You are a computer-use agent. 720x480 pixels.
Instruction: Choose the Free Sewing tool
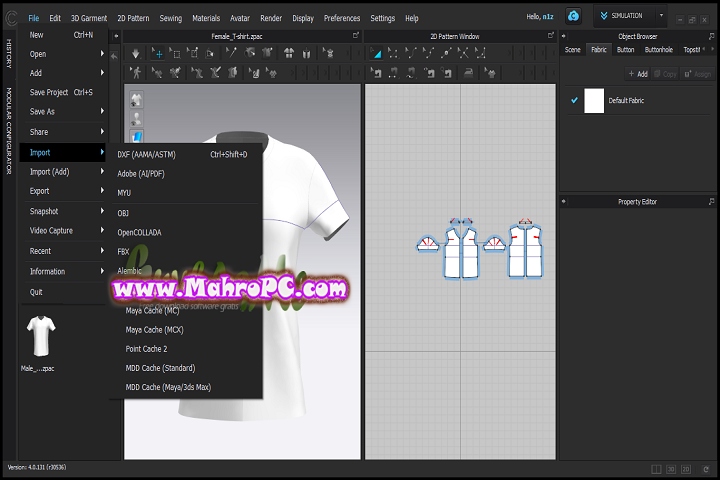pos(411,73)
